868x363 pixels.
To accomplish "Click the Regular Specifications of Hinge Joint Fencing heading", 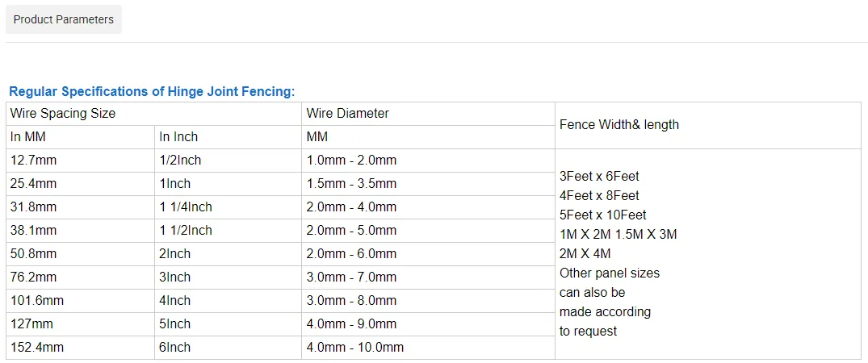I will pyautogui.click(x=152, y=91).
